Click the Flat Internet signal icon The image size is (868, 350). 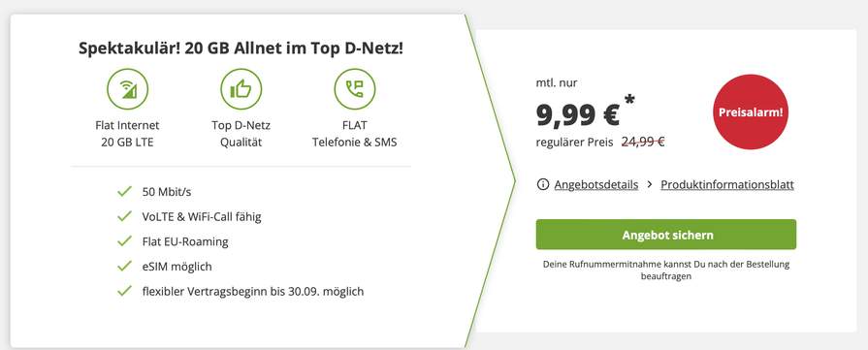[127, 89]
